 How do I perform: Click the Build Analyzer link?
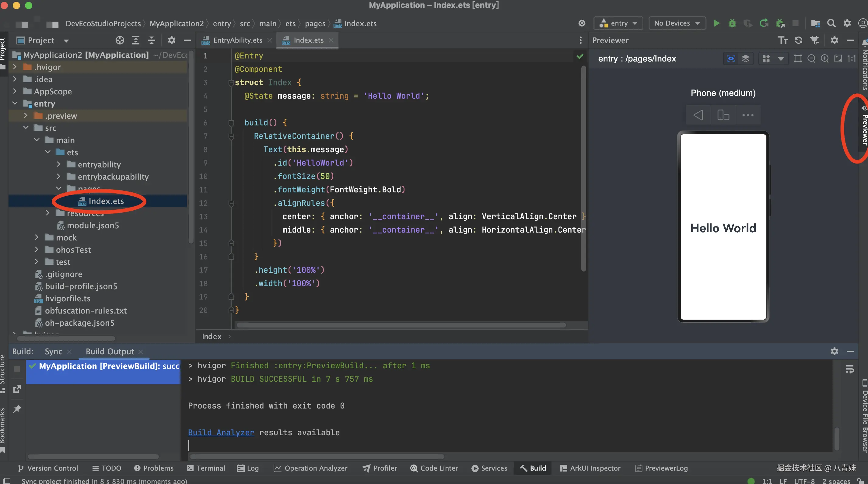221,433
